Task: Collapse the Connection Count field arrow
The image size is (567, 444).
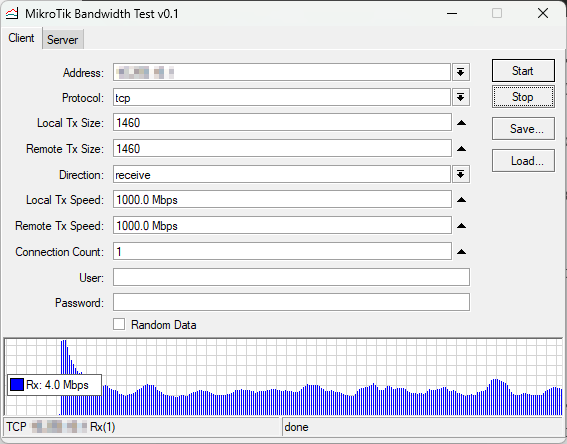Action: (x=461, y=252)
